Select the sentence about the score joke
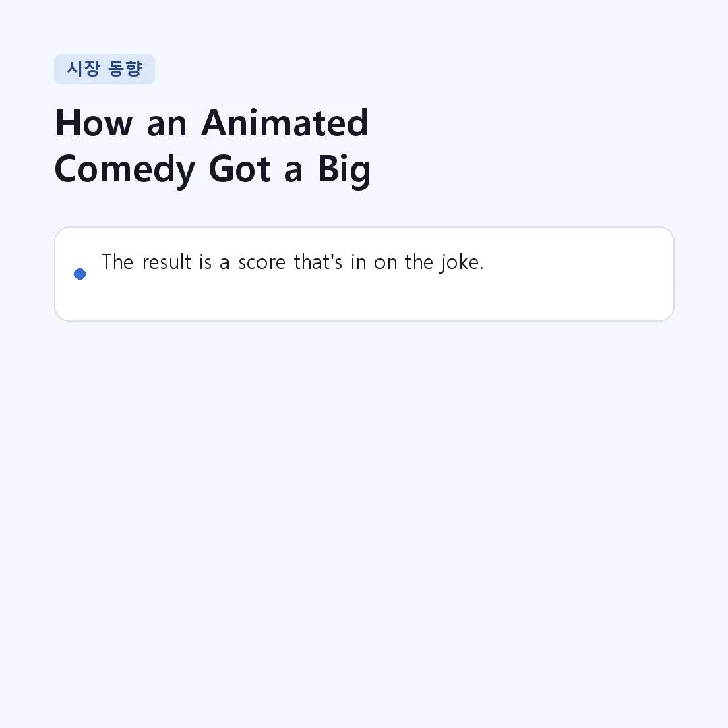728x728 pixels. (x=293, y=262)
